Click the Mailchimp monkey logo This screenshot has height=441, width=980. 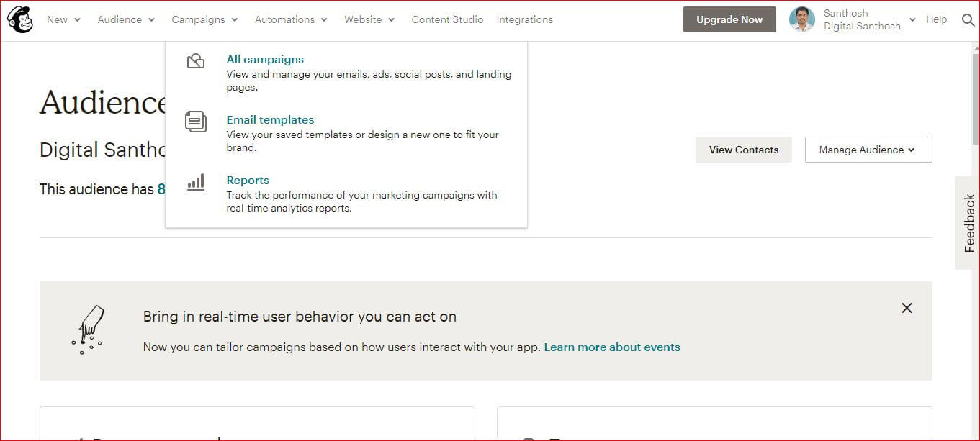coord(20,19)
